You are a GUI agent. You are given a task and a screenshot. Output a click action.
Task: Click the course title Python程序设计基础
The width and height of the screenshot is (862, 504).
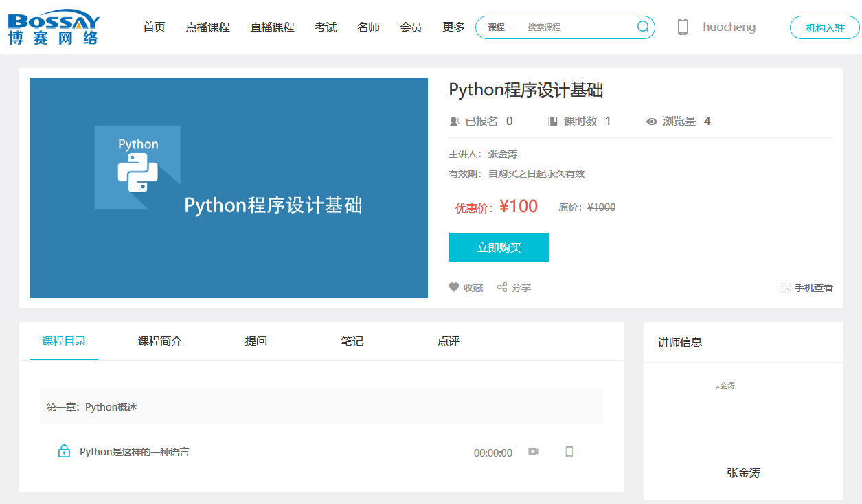526,90
